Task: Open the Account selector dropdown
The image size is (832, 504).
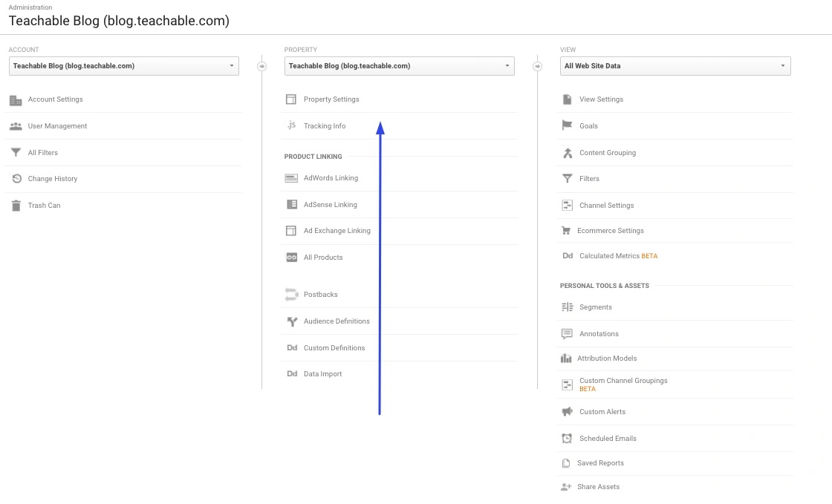Action: coord(123,65)
